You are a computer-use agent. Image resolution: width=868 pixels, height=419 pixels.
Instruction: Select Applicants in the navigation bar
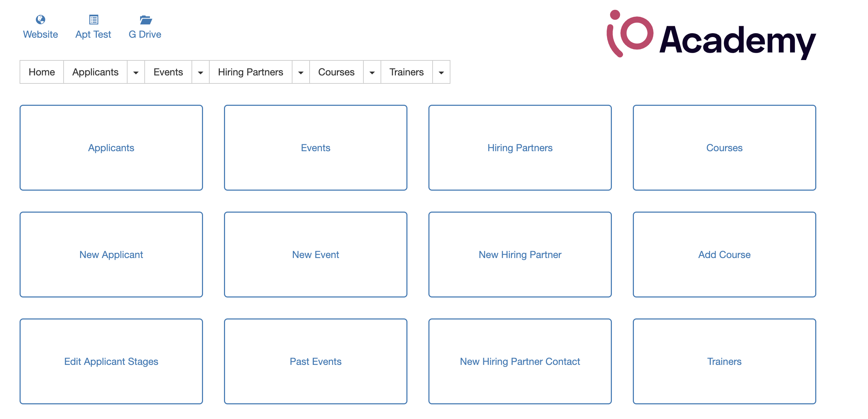click(x=95, y=72)
